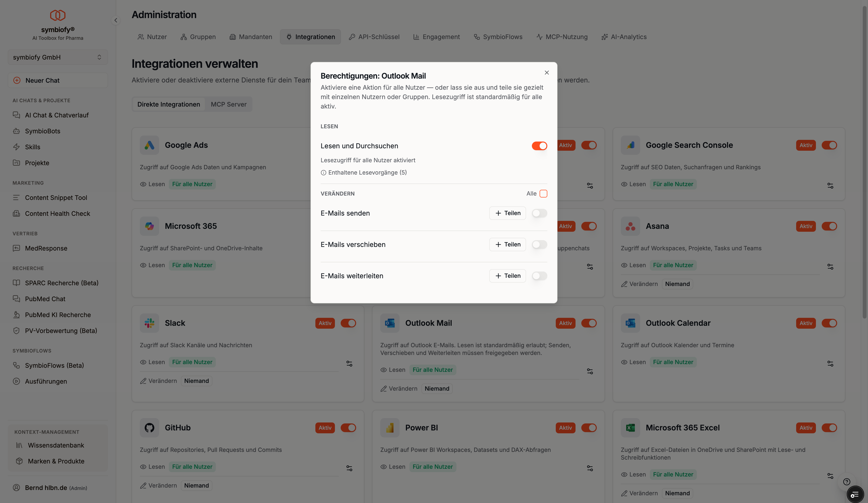The height and width of the screenshot is (503, 868).
Task: Switch to the Gruppen tab
Action: (198, 37)
